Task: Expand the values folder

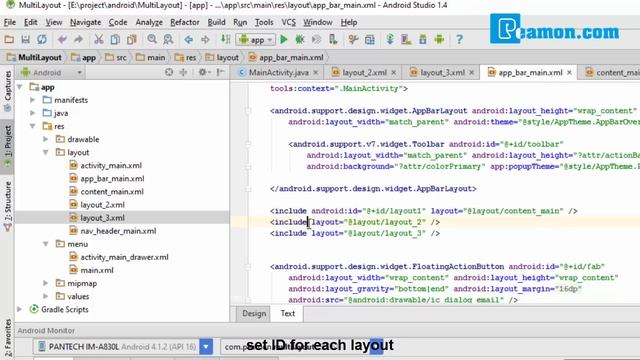Action: pos(46,296)
